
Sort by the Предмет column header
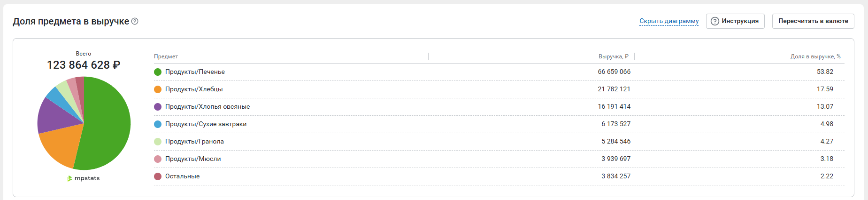click(166, 56)
